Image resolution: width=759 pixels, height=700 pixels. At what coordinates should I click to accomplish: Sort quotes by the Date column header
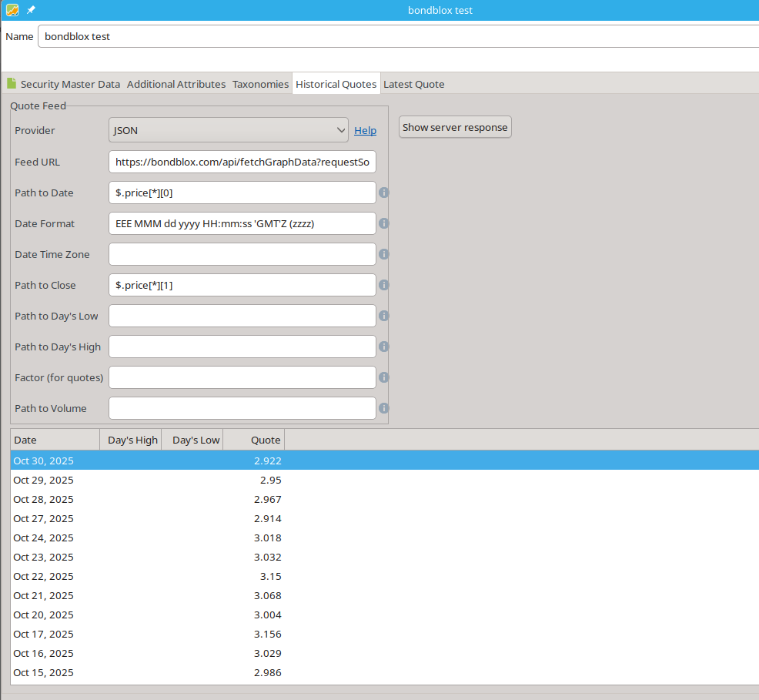tap(55, 440)
